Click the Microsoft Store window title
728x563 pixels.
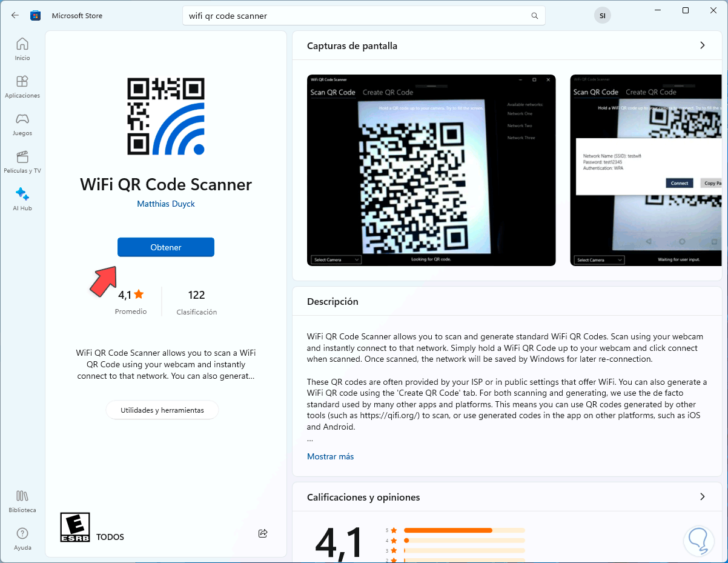77,16
